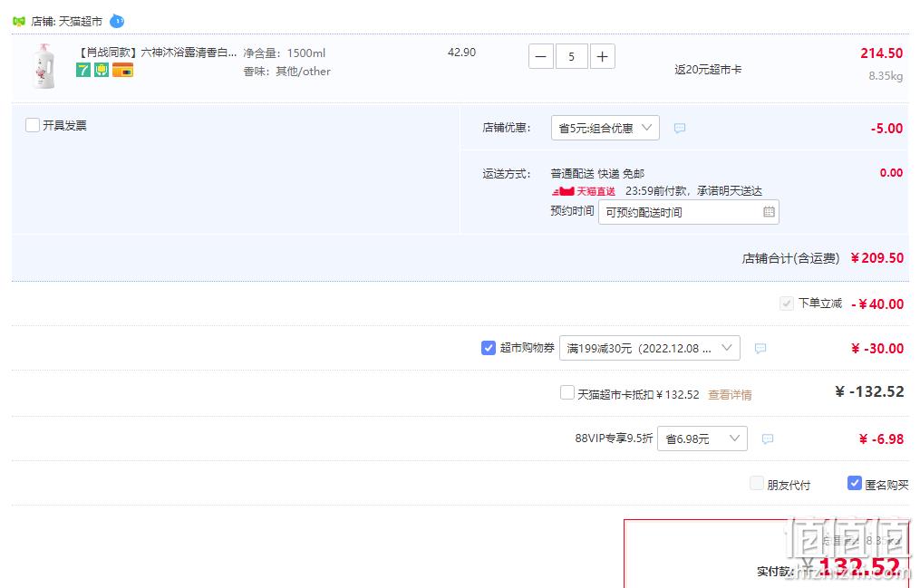Tick the 朋友代付 checkbox
The width and height of the screenshot is (920, 588).
[757, 483]
